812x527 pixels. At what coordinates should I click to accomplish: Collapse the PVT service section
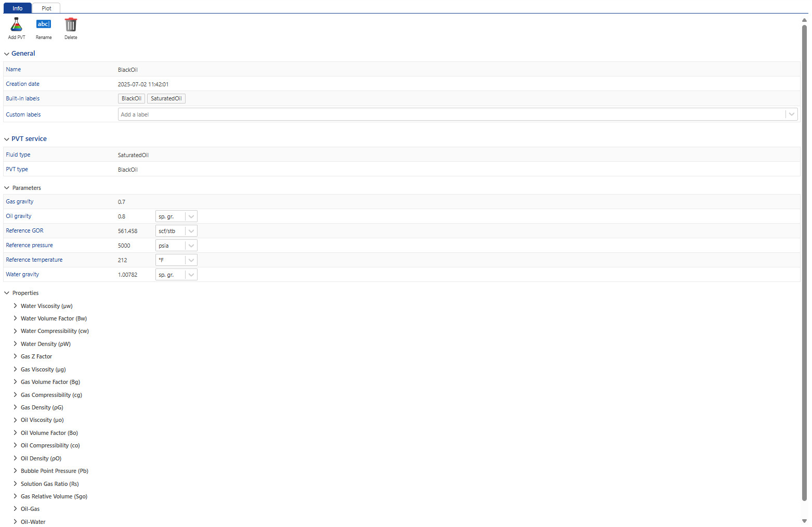coord(7,139)
